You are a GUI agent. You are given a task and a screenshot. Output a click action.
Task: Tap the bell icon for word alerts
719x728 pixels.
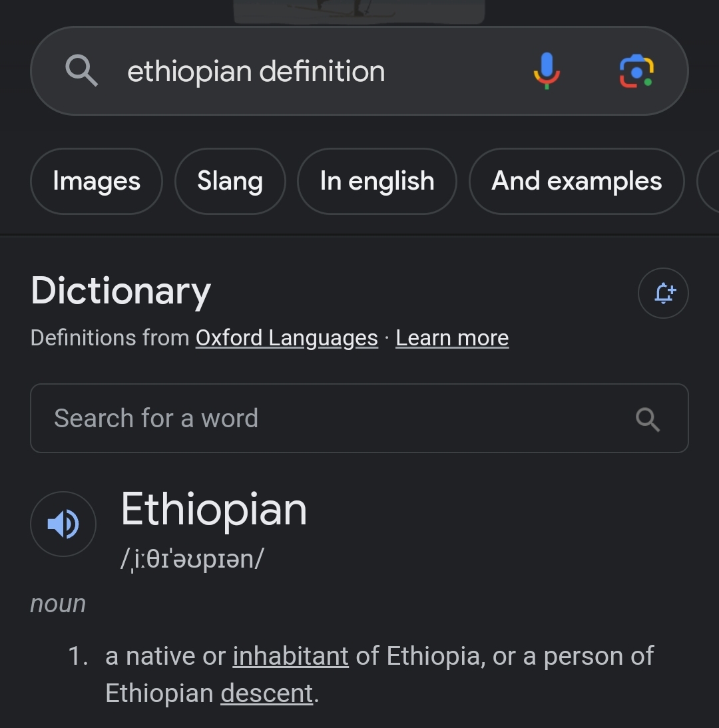663,293
